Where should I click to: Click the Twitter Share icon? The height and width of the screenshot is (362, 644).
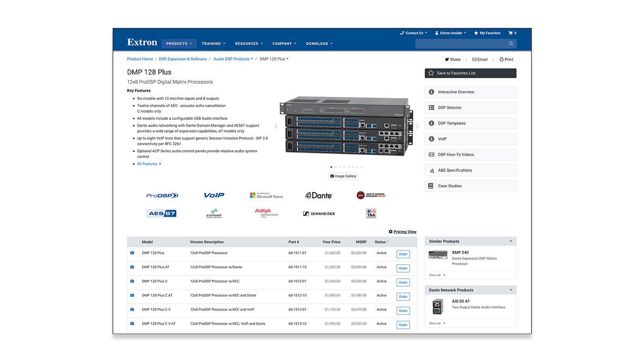click(x=447, y=59)
